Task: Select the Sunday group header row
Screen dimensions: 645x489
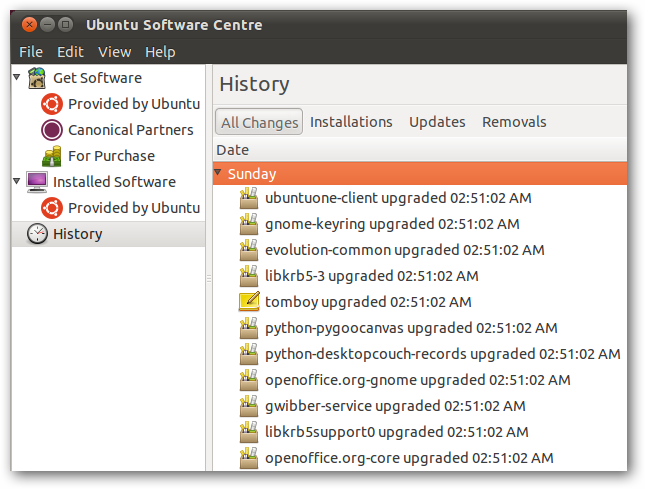Action: [x=420, y=173]
